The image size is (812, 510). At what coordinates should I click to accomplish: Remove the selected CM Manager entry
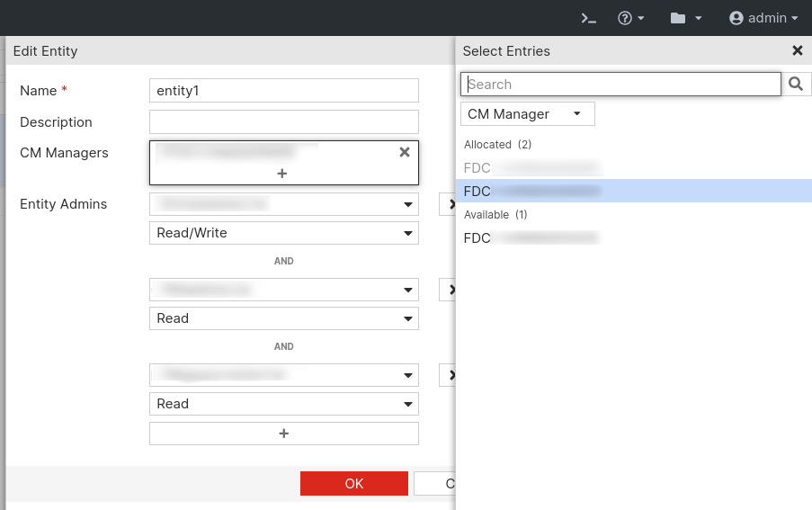[x=405, y=152]
